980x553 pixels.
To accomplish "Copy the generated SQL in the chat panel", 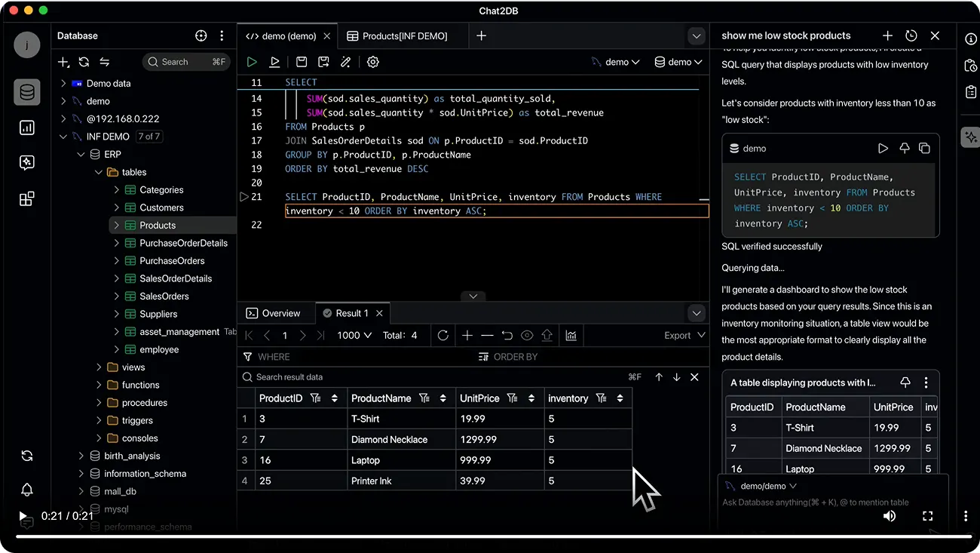I will coord(924,149).
